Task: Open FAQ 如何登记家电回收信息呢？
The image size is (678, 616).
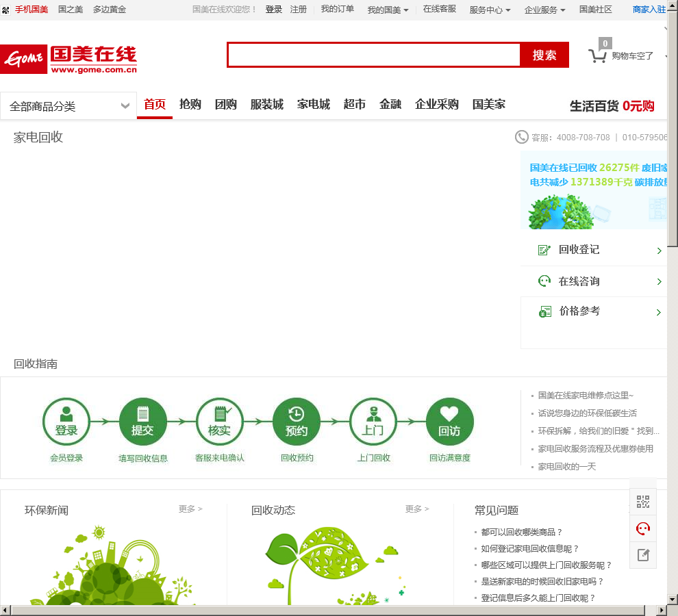Action: click(x=529, y=548)
